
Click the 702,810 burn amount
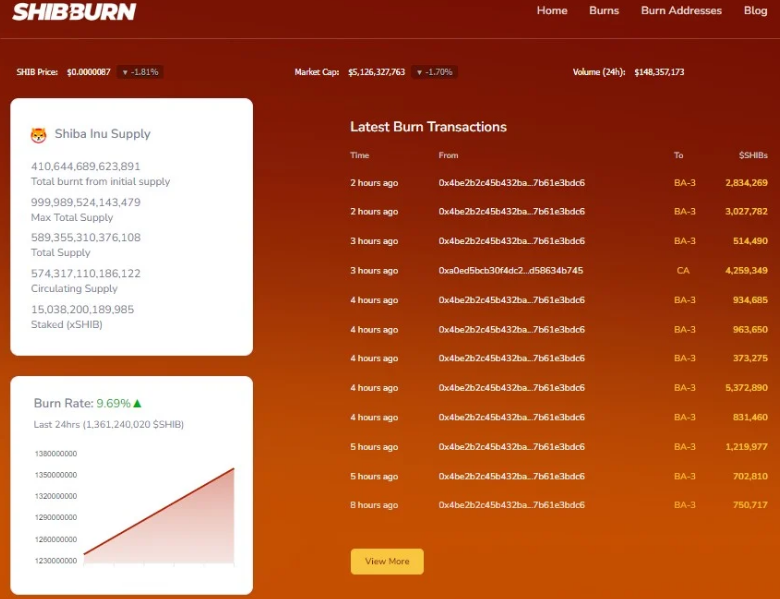[750, 476]
